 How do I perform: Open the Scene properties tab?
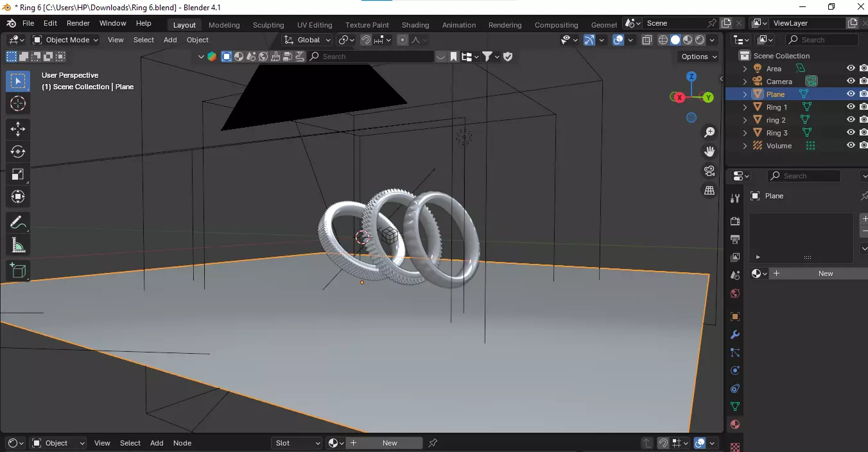click(735, 275)
